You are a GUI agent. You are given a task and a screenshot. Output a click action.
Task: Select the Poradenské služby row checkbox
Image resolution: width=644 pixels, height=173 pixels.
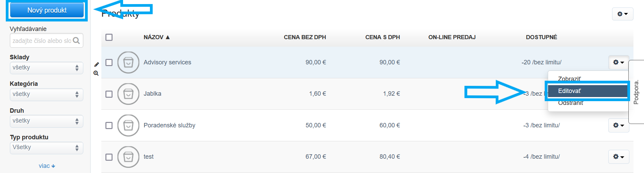pyautogui.click(x=109, y=125)
